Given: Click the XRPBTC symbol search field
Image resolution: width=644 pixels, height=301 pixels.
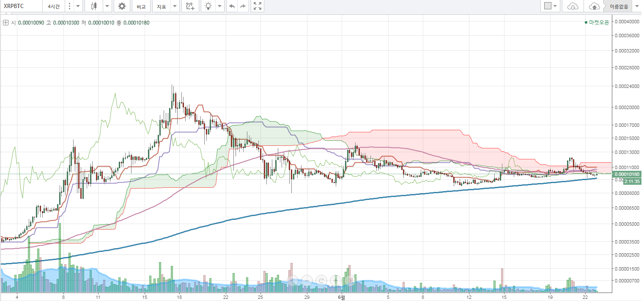Looking at the screenshot, I should (21, 6).
